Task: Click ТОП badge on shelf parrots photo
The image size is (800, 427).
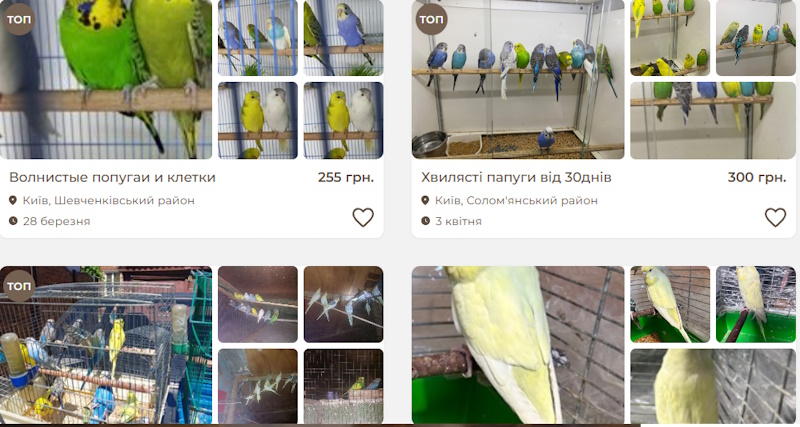Action: click(431, 19)
